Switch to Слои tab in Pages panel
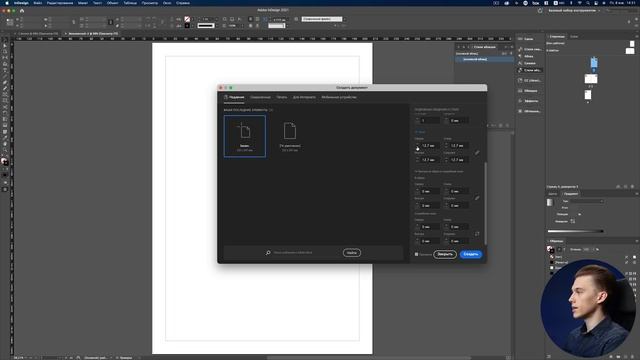This screenshot has height=360, width=640. pos(574,37)
